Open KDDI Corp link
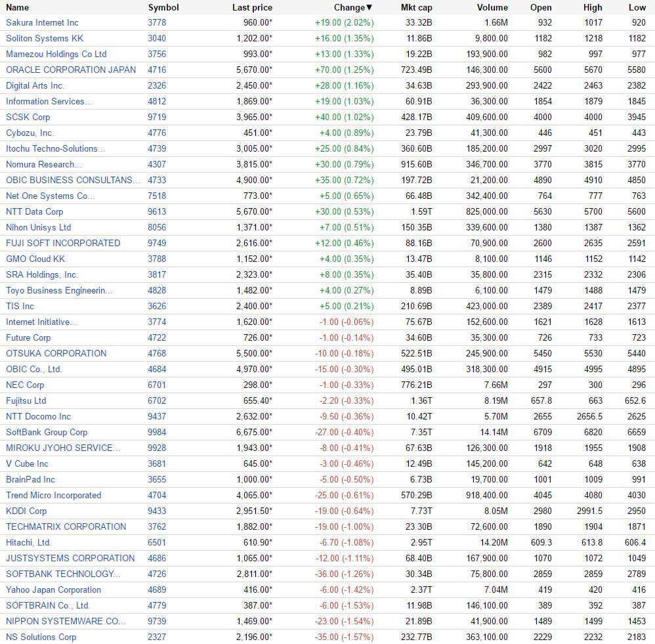The height and width of the screenshot is (644, 655). click(26, 511)
